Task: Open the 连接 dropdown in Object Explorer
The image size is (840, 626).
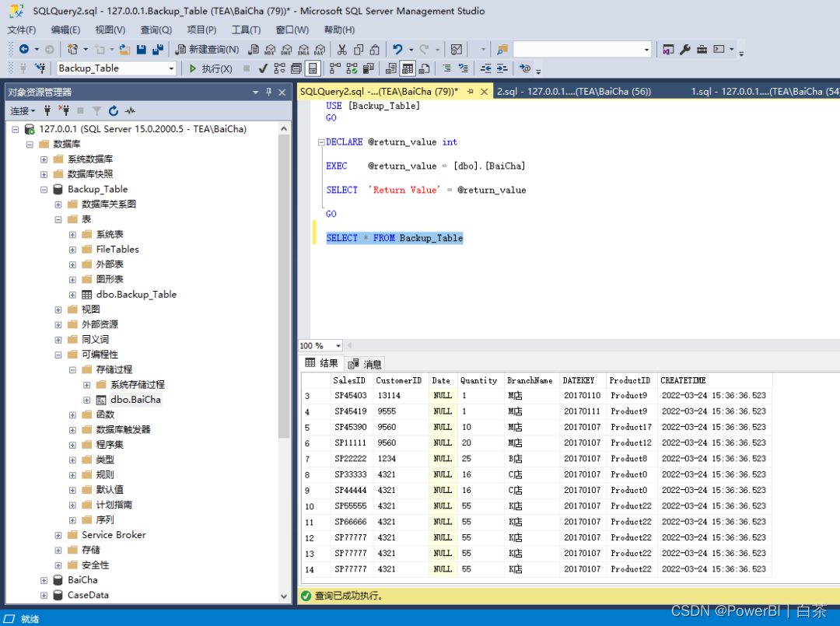Action: click(23, 111)
